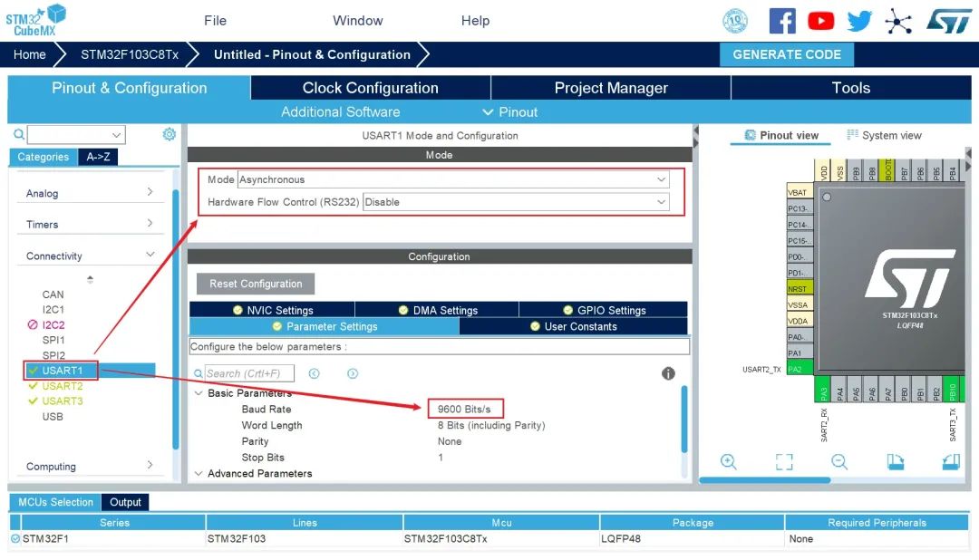Open the File menu

[216, 21]
